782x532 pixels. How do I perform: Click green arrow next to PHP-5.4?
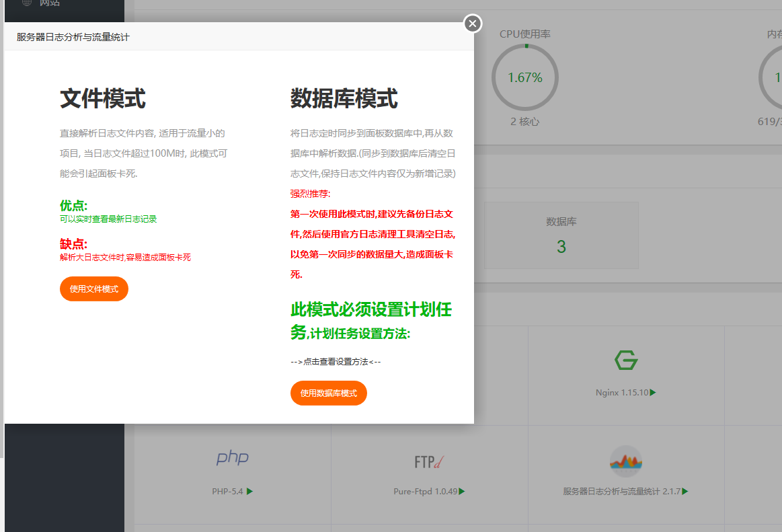[x=250, y=492]
